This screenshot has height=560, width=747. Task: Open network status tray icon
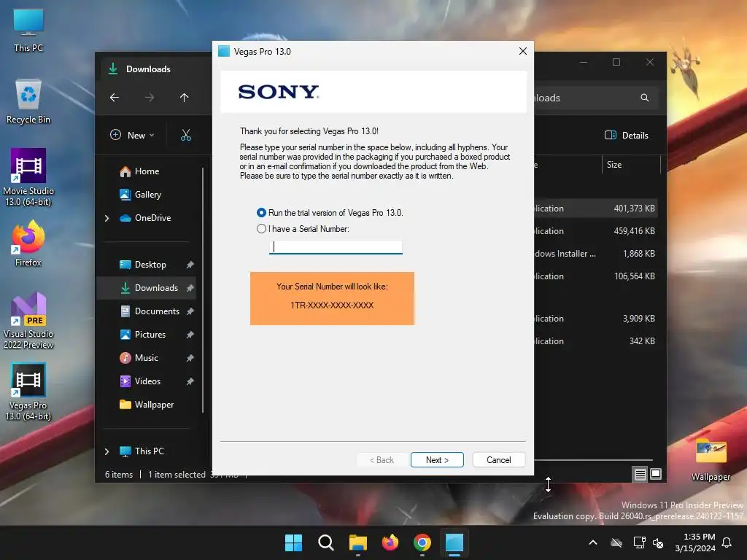coord(639,542)
